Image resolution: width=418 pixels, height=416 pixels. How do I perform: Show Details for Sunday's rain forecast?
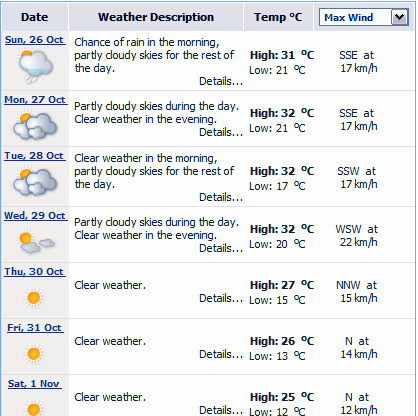pyautogui.click(x=221, y=81)
